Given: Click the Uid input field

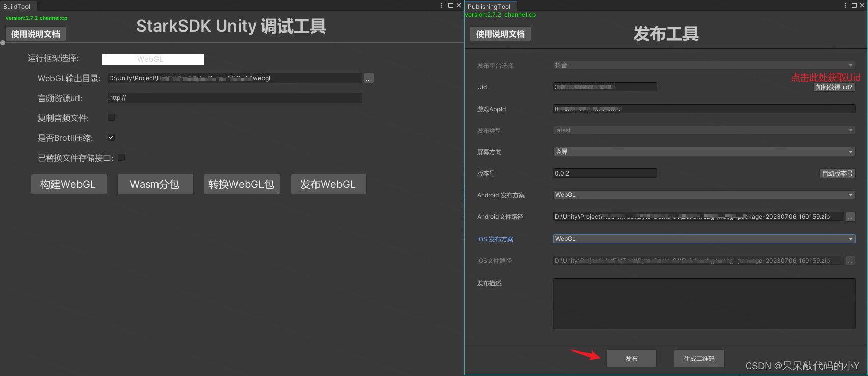Looking at the screenshot, I should pyautogui.click(x=605, y=87).
